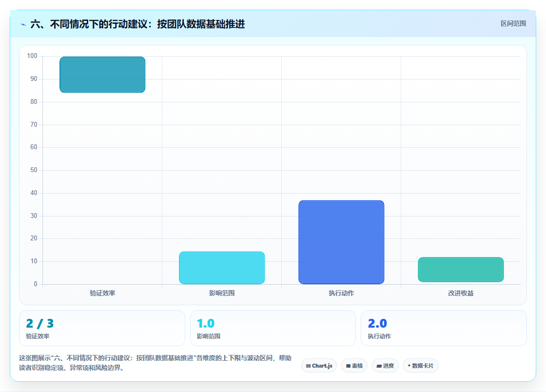This screenshot has width=546, height=392.
Task: Click the x-axis label 改进收益
Action: [x=461, y=293]
